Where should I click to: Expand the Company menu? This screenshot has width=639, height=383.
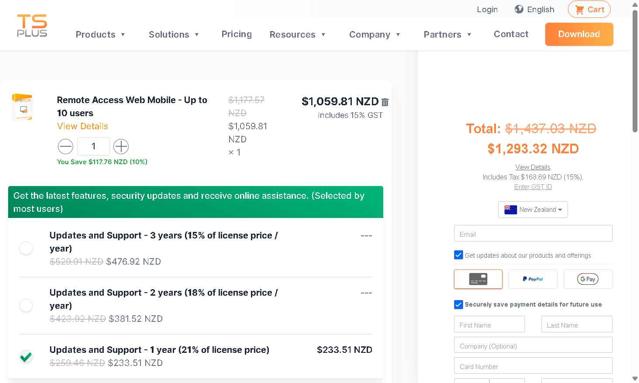[x=375, y=34]
